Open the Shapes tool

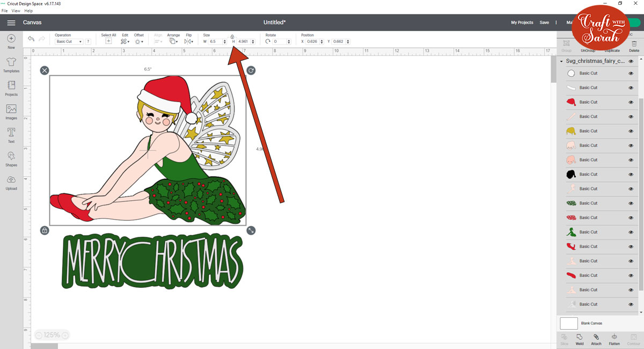[x=11, y=158]
